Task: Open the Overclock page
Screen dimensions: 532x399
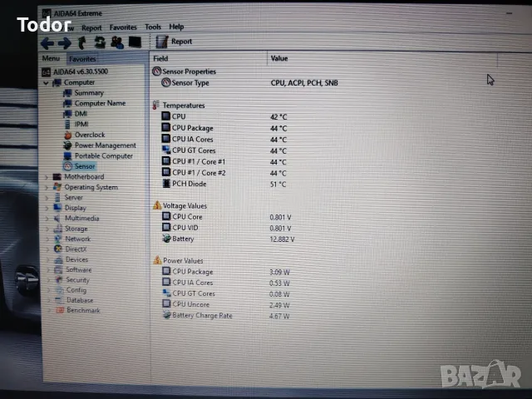Action: [x=84, y=135]
